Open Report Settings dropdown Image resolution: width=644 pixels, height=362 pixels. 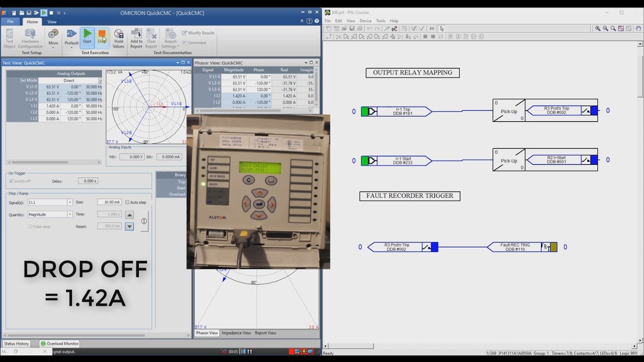tap(171, 39)
